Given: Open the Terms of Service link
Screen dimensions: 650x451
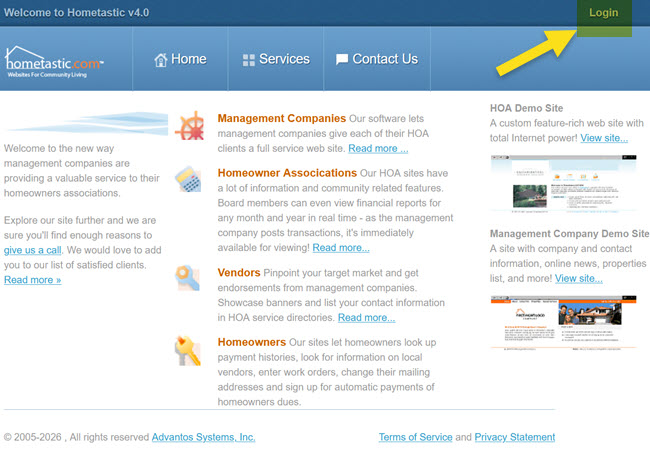Looking at the screenshot, I should [415, 437].
